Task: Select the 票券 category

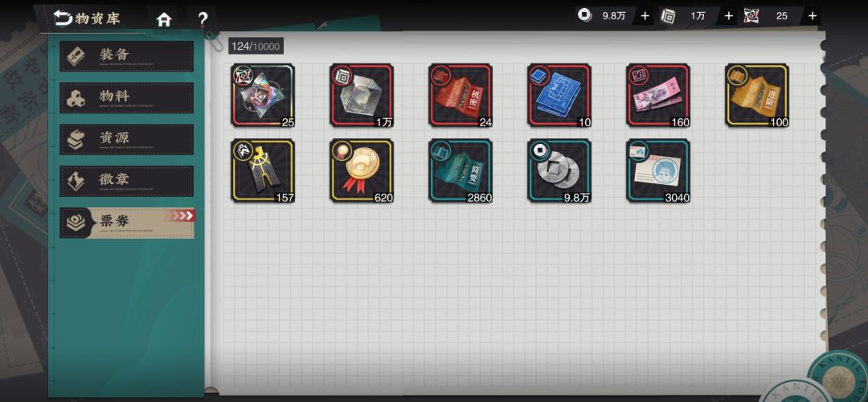Action: 127,223
